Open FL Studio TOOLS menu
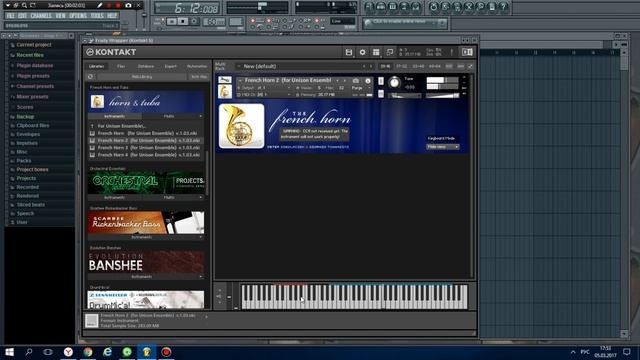The image size is (640, 360). (97, 16)
